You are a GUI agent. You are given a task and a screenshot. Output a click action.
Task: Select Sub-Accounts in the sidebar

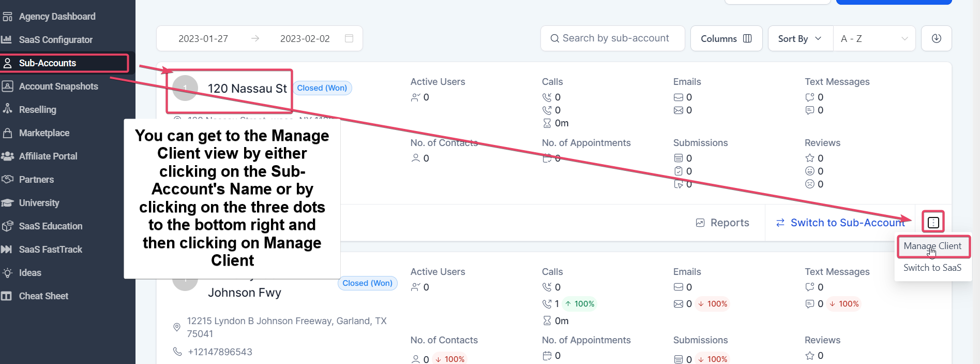pyautogui.click(x=48, y=63)
